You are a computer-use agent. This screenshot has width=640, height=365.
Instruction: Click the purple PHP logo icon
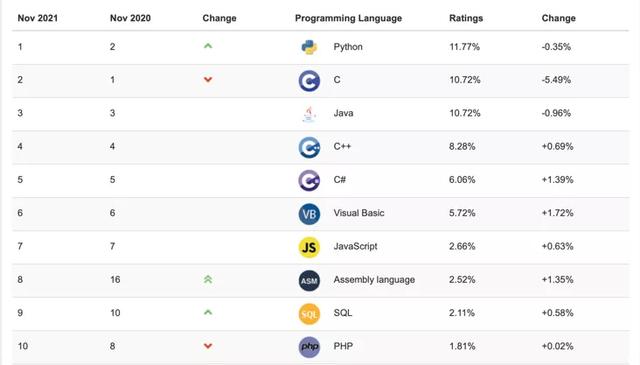[x=309, y=347]
